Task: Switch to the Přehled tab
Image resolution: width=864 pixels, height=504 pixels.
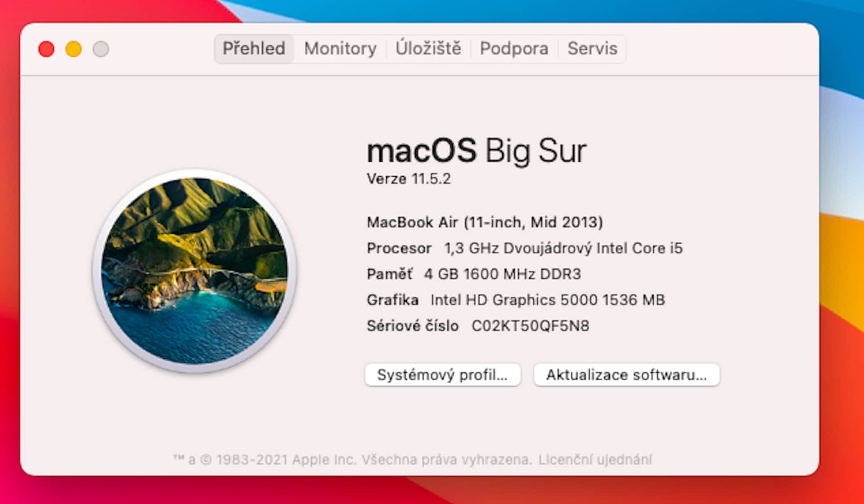Action: 254,49
